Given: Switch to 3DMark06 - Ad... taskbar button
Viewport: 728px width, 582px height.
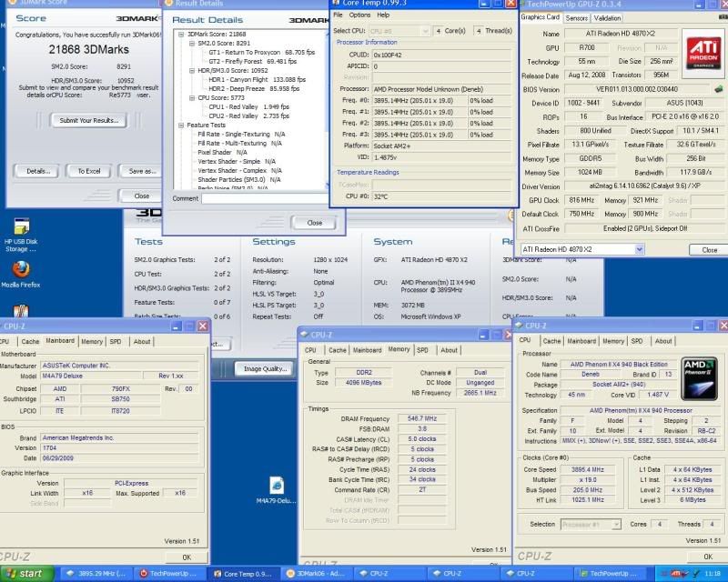Looking at the screenshot, I should tap(317, 574).
